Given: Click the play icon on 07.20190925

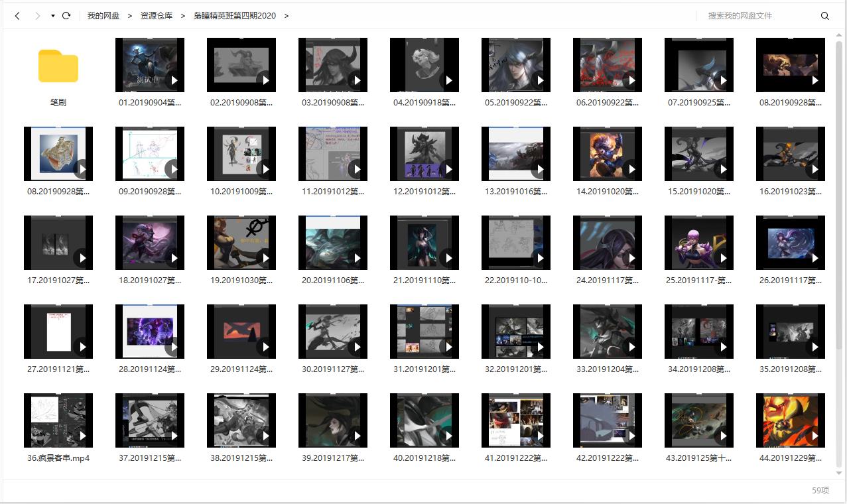Looking at the screenshot, I should click(x=723, y=80).
